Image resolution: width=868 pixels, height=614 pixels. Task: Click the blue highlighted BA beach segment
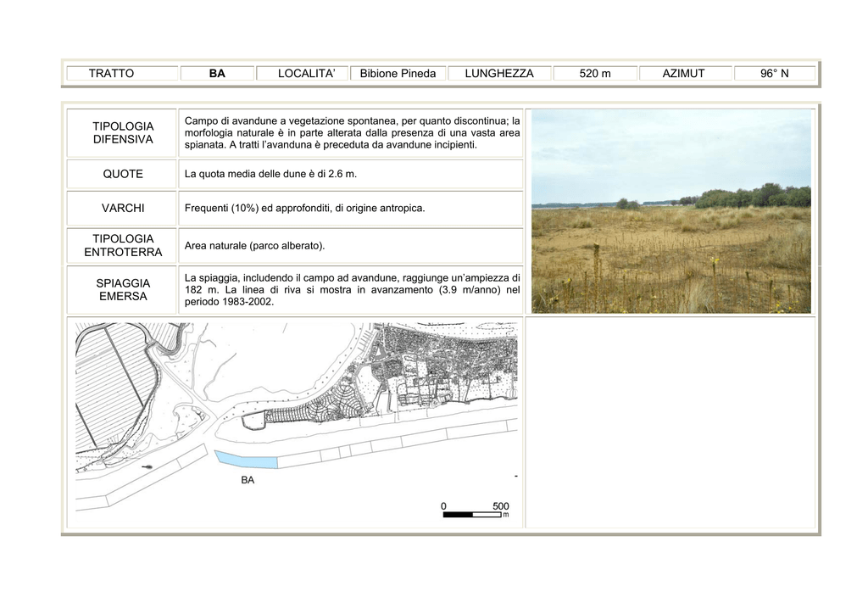point(246,460)
